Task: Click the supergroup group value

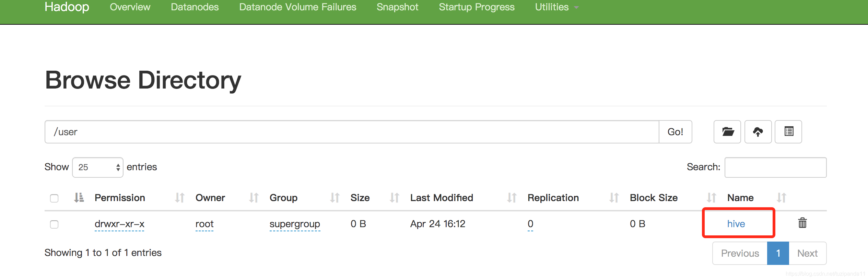Action: click(295, 224)
